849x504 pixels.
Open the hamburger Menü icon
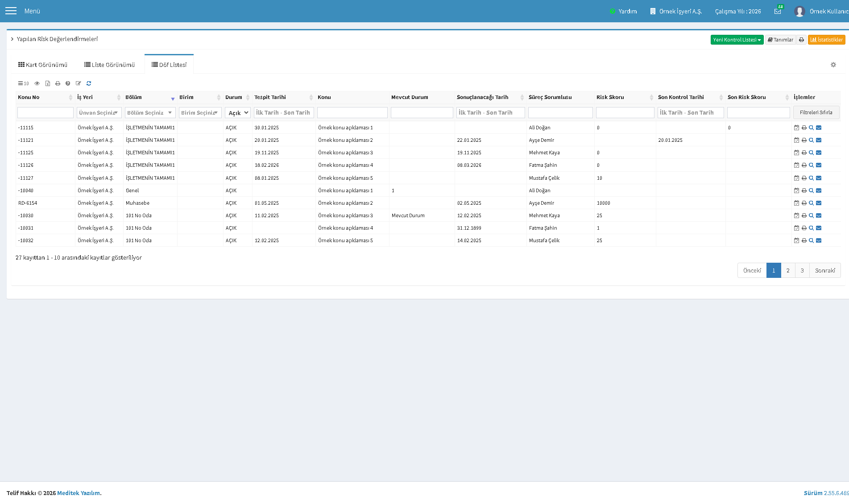point(11,11)
